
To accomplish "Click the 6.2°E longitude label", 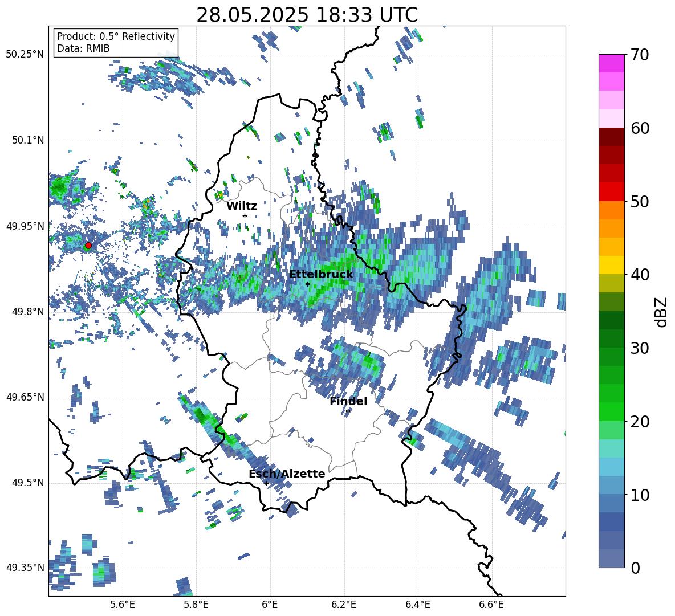I will (x=344, y=605).
